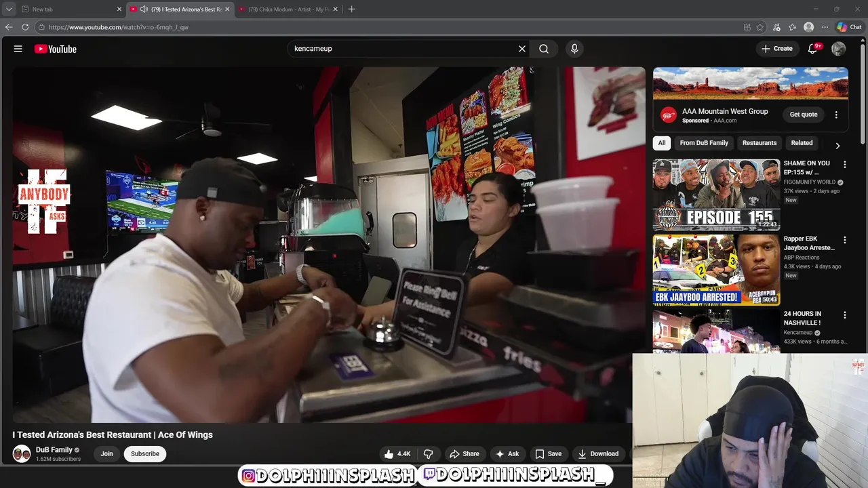Open Copilot Chat in the browser
Image resolution: width=868 pixels, height=488 pixels.
(849, 27)
